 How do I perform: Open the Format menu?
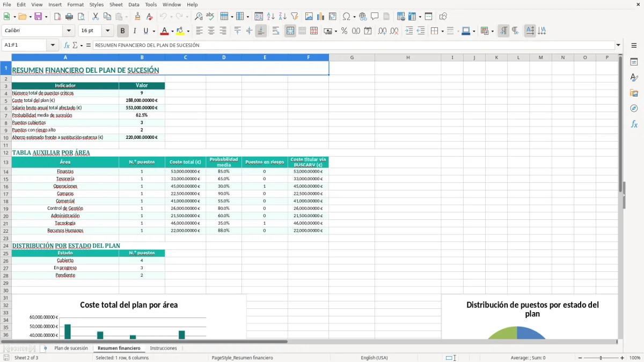pyautogui.click(x=75, y=4)
